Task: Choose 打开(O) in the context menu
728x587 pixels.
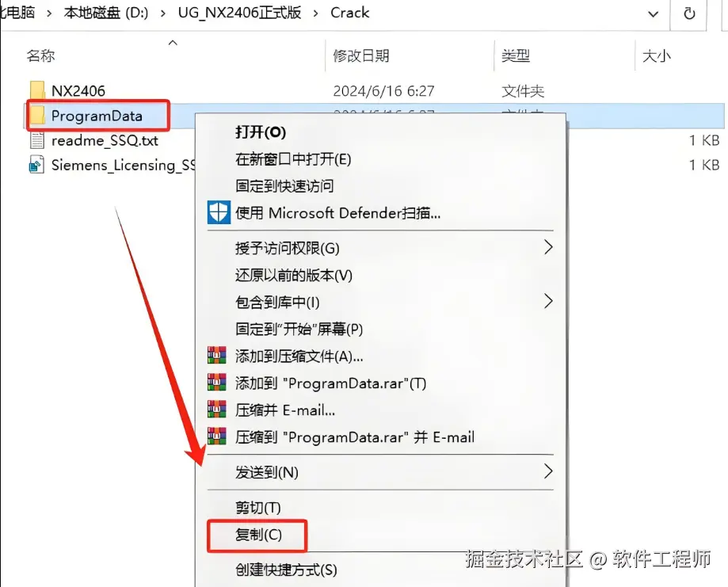Action: point(261,132)
